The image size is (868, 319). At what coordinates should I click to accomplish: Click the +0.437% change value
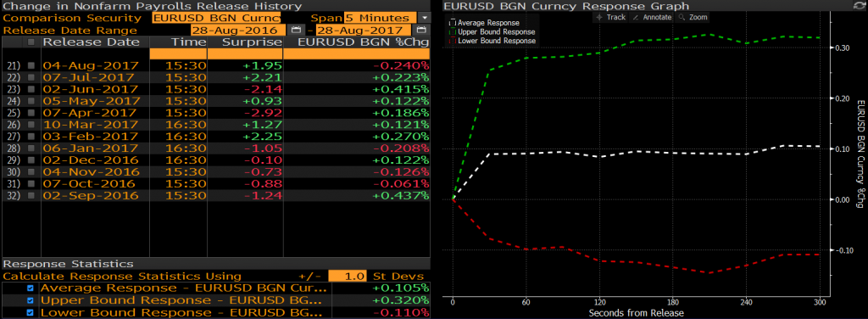click(401, 195)
